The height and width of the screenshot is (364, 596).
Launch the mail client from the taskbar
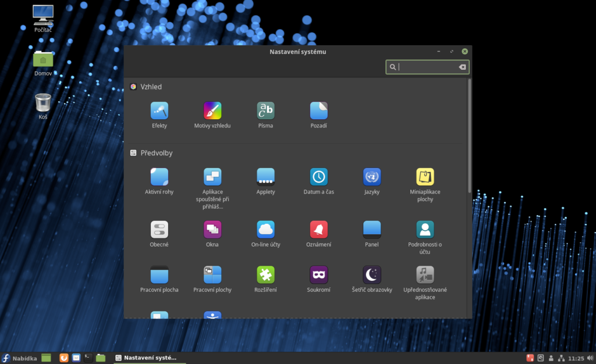click(76, 358)
